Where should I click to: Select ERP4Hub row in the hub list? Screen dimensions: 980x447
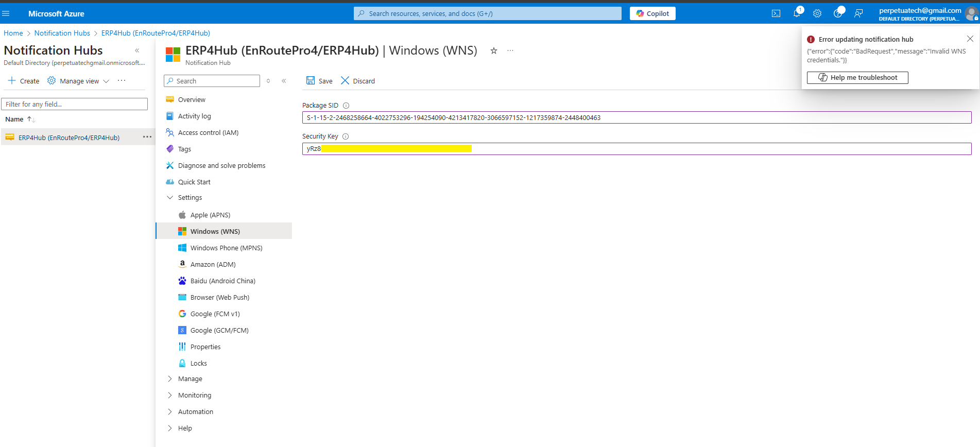pyautogui.click(x=69, y=137)
